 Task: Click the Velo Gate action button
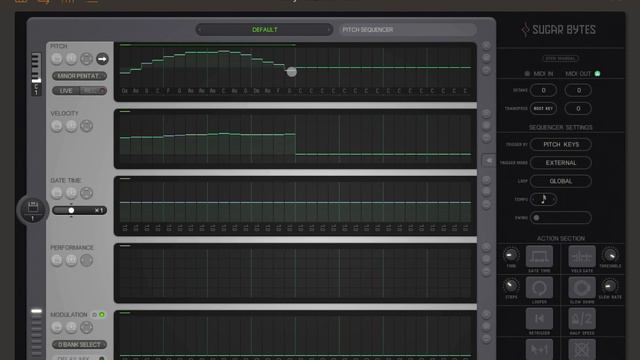coord(582,256)
